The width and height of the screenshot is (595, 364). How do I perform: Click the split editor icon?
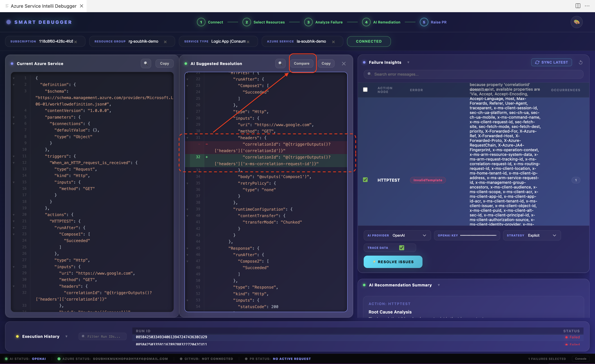click(x=578, y=6)
